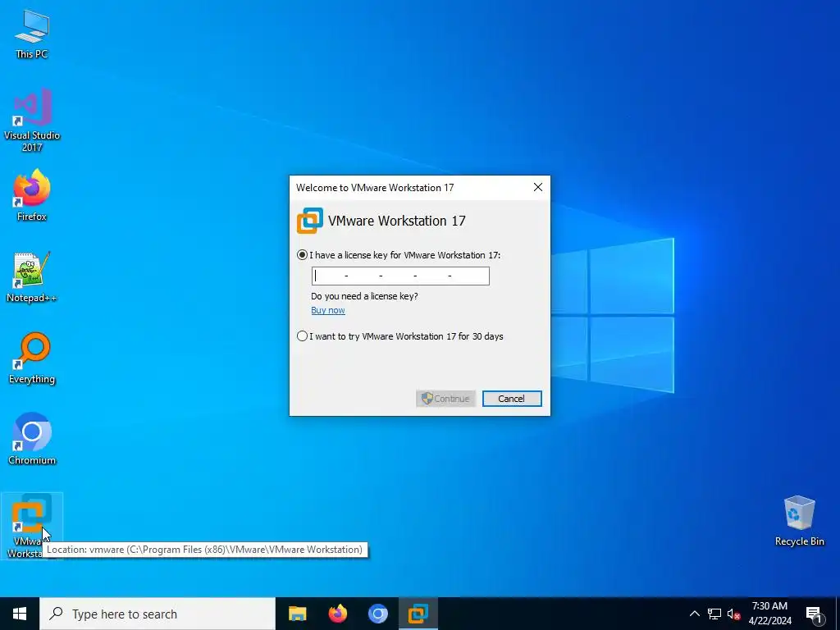Click 'Do you need a license key?' text

364,296
